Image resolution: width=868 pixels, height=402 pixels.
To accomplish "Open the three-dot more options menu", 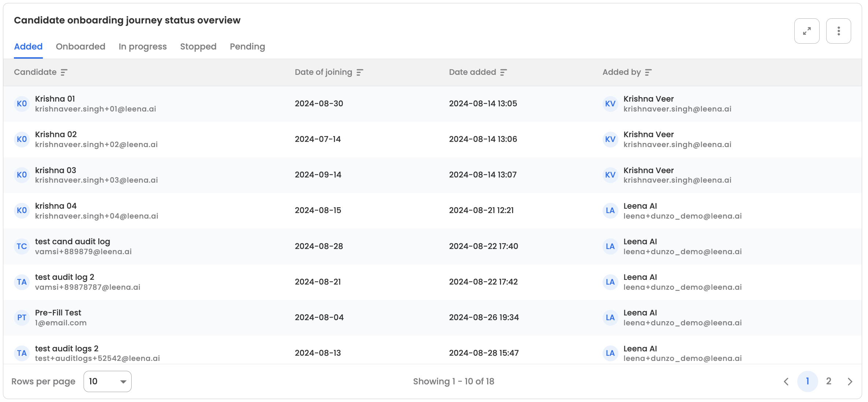I will (838, 31).
